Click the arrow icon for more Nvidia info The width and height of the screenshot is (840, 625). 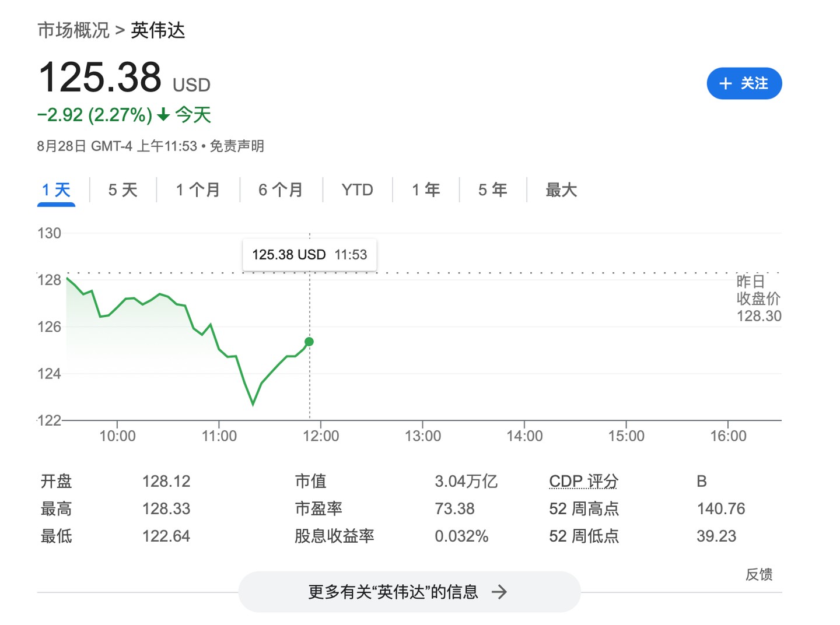tap(499, 592)
